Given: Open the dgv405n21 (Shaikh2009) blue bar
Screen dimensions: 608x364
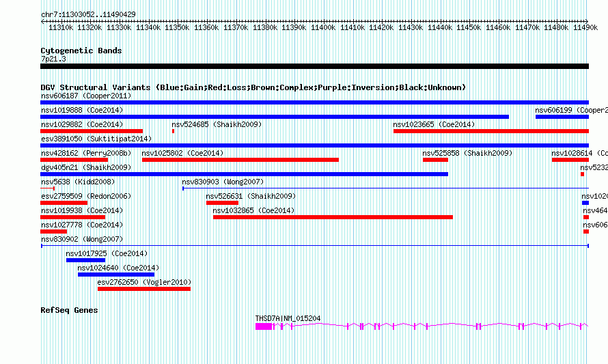Looking at the screenshot, I should (x=245, y=174).
